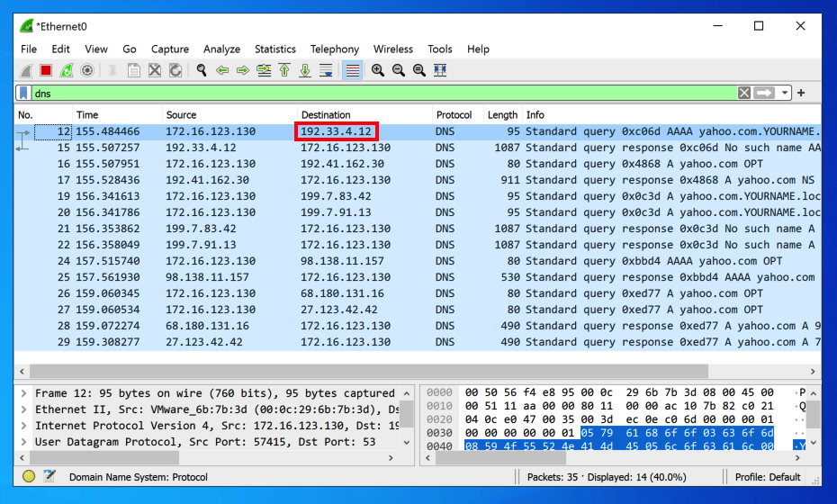Select packet 24 to 98.138.11.157
This screenshot has height=504, width=837.
coord(418,261)
